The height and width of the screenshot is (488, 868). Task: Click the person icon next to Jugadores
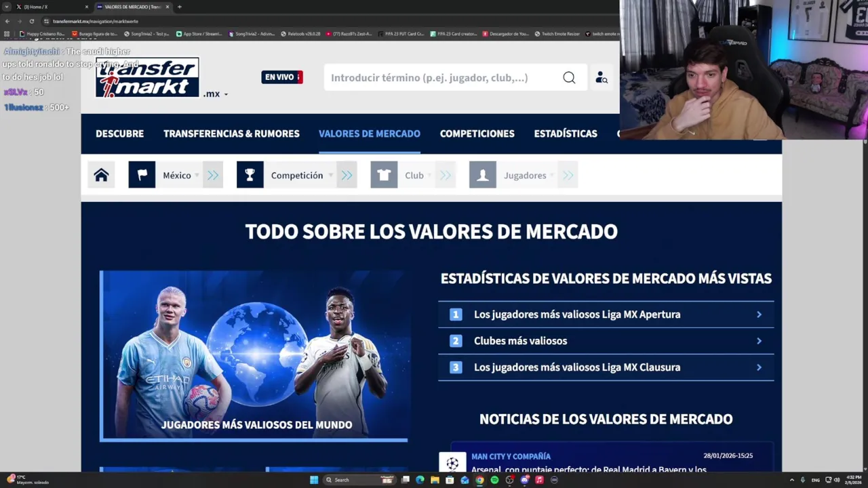(x=482, y=175)
